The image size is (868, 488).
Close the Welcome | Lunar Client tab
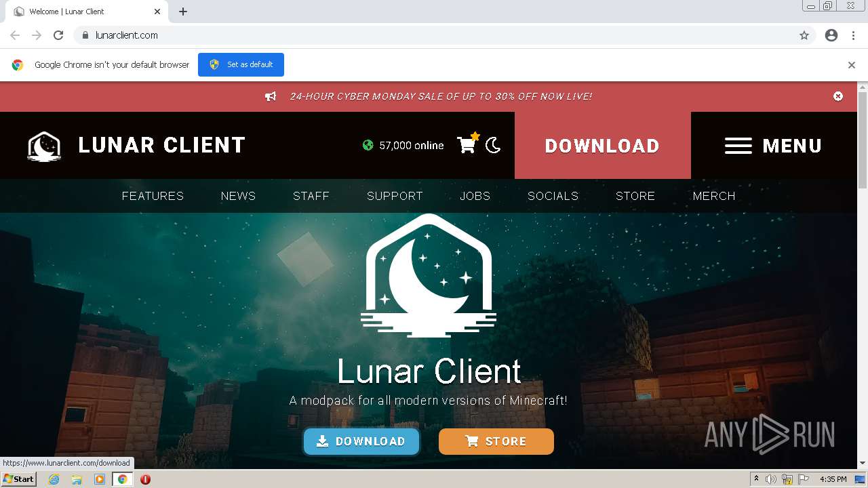(x=157, y=12)
